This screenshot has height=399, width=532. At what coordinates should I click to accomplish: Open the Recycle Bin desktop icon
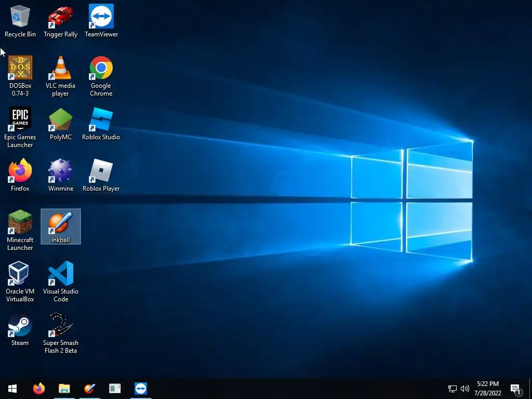tap(20, 21)
